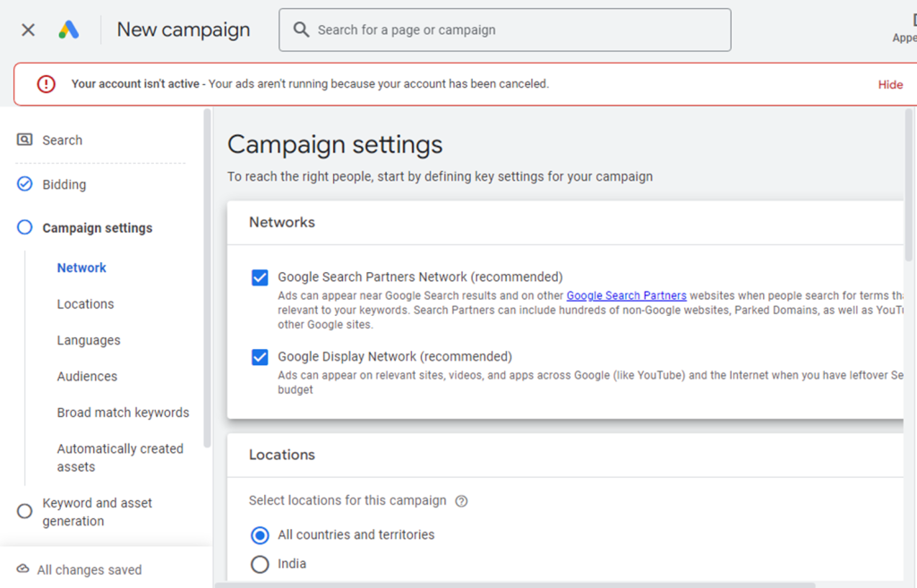
Task: Jump to the Audiences subsection
Action: 87,377
